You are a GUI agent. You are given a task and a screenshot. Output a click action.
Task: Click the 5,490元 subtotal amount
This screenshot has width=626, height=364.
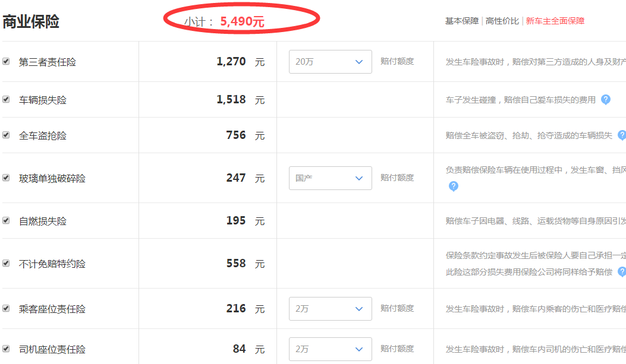click(243, 21)
